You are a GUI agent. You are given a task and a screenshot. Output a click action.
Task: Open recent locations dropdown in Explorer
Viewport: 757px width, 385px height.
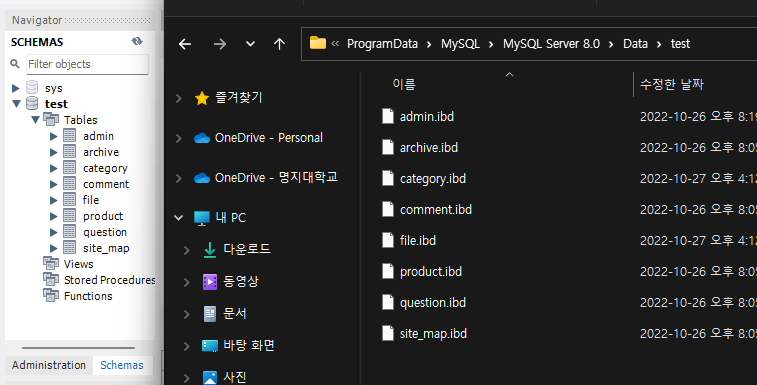[250, 44]
